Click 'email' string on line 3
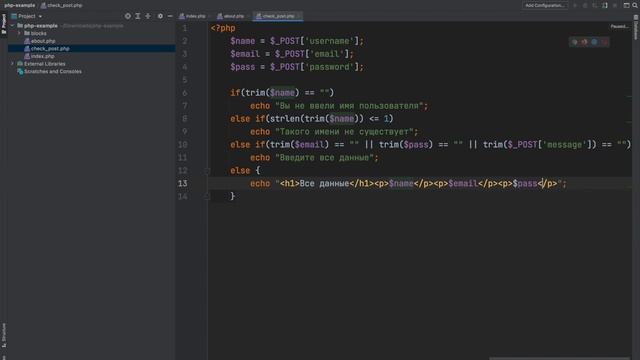The height and width of the screenshot is (360, 640). click(327, 54)
